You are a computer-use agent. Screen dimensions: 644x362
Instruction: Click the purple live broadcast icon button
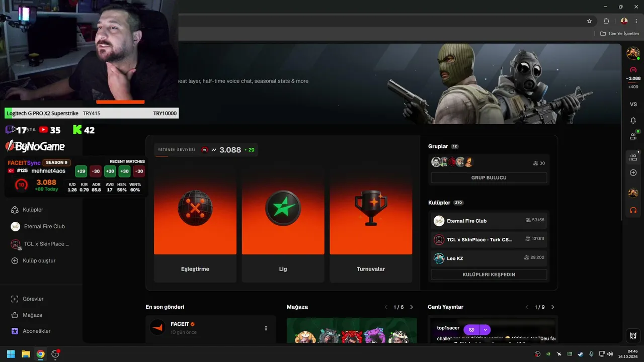click(472, 330)
